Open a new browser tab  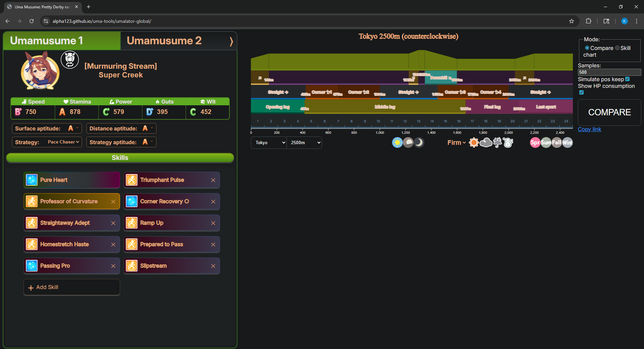pyautogui.click(x=89, y=7)
